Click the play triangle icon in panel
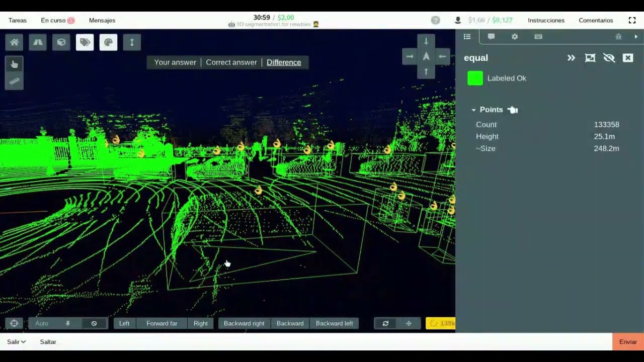 tap(636, 37)
